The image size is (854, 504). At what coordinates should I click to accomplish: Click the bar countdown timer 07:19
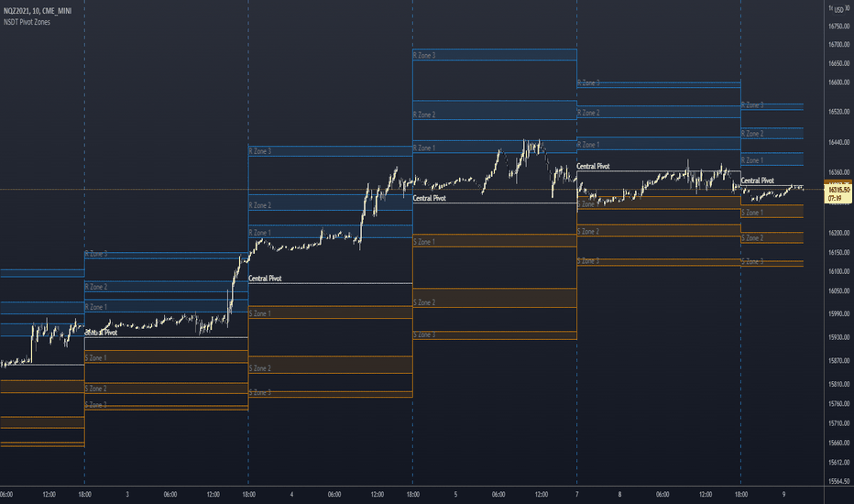click(835, 198)
